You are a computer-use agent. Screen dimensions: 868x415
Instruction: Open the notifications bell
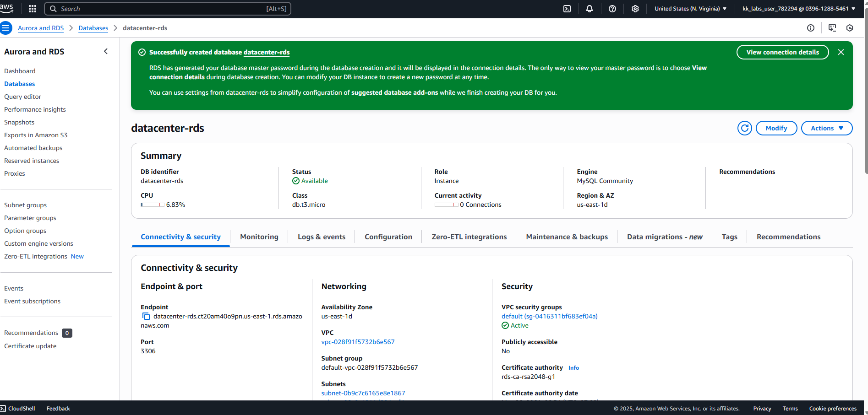click(590, 9)
